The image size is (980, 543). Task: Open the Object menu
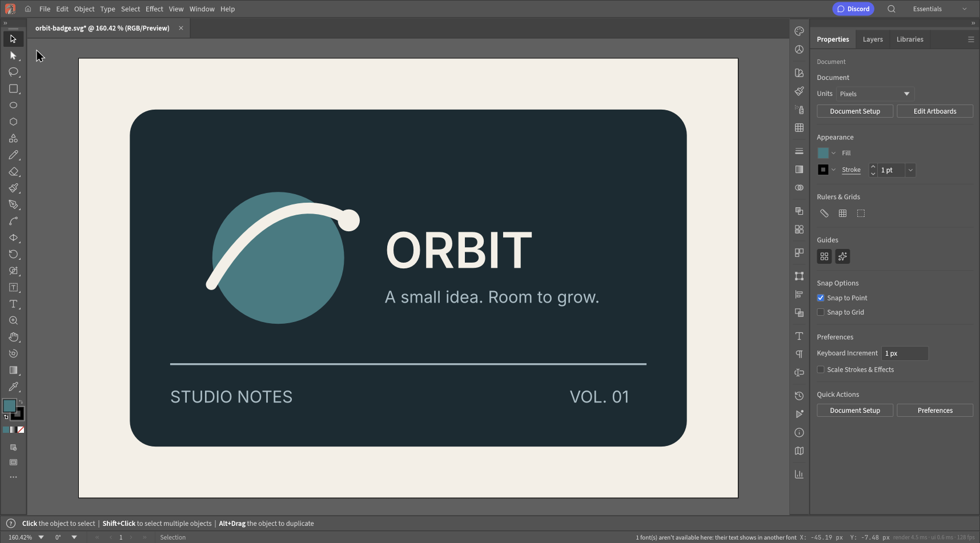click(x=84, y=9)
